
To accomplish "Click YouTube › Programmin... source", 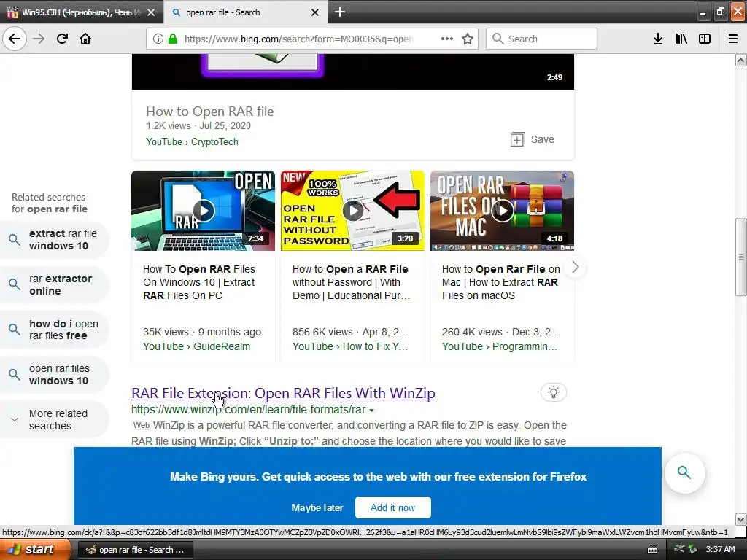I will [499, 346].
